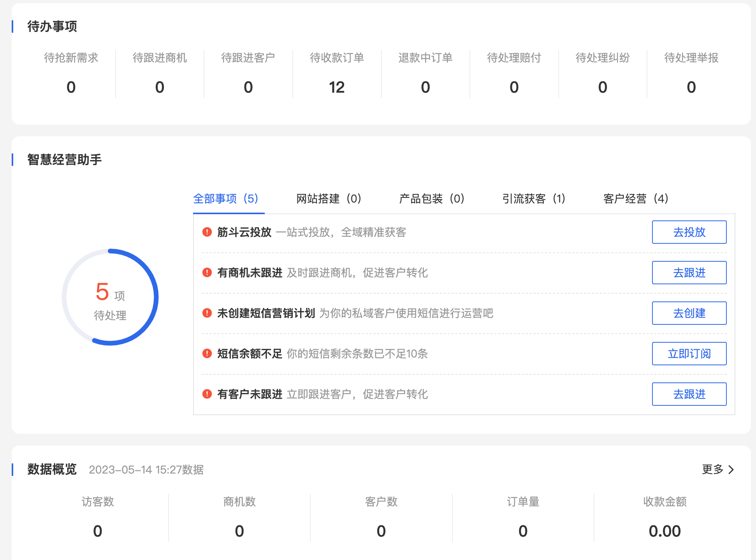Click the red alert icon beside 筋斗云投放
Image resolution: width=756 pixels, height=560 pixels.
coord(207,232)
